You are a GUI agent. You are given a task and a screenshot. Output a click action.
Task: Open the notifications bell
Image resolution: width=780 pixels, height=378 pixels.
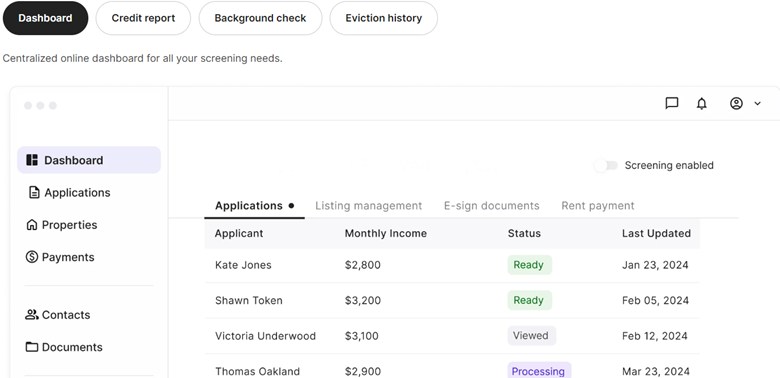coord(701,103)
